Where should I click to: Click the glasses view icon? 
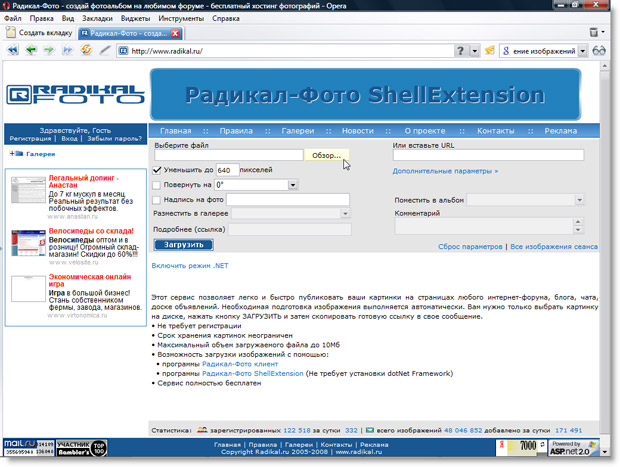pyautogui.click(x=599, y=51)
